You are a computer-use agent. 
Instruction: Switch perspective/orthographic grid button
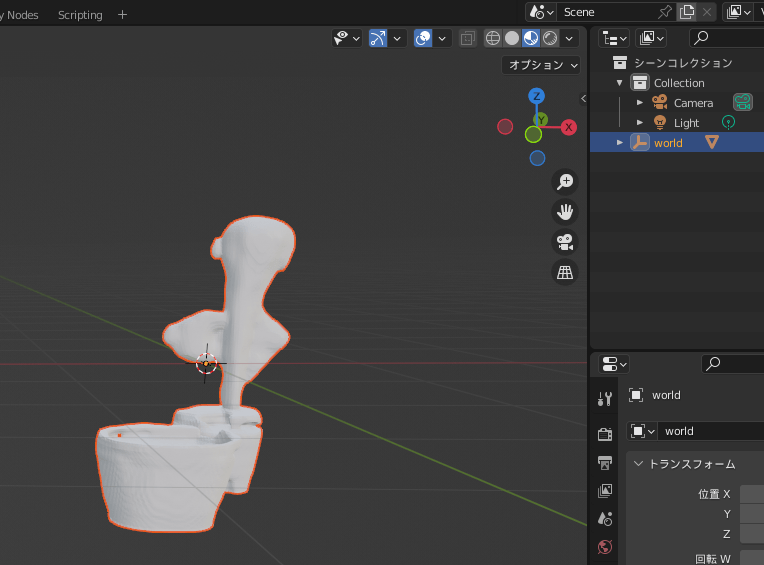click(x=565, y=272)
